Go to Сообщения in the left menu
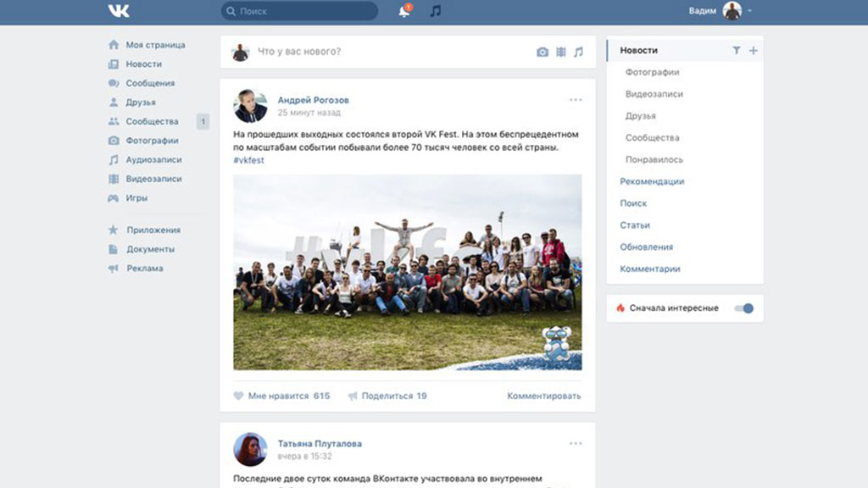Screen dimensions: 868x488 (x=150, y=83)
